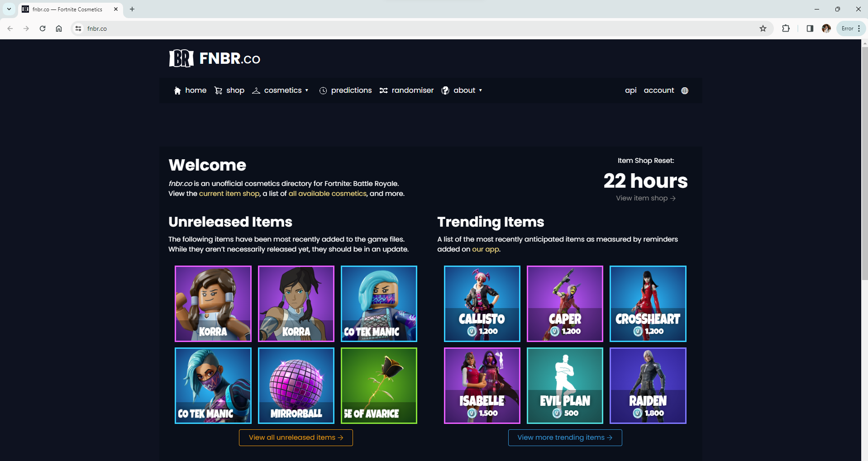The image size is (868, 461).
Task: Open the Caper trending item card
Action: click(x=565, y=304)
